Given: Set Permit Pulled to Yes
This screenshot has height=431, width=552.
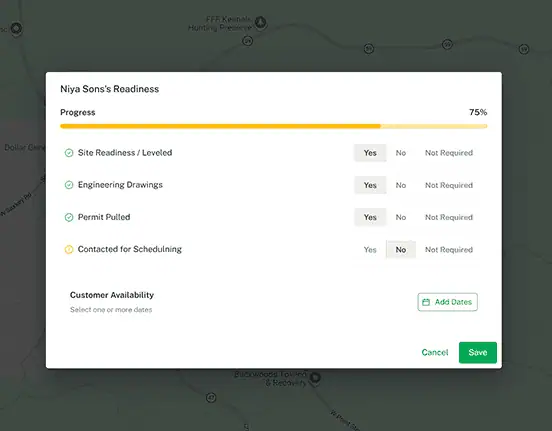Looking at the screenshot, I should point(370,217).
